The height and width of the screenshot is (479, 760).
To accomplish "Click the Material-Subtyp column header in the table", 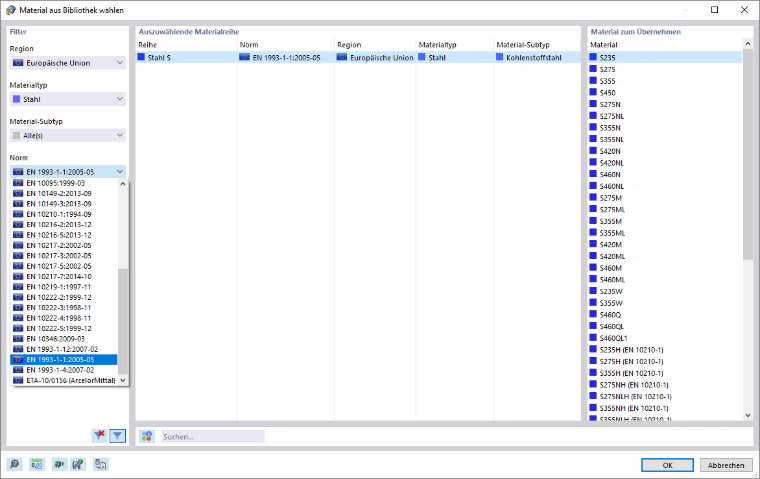I will pyautogui.click(x=537, y=45).
